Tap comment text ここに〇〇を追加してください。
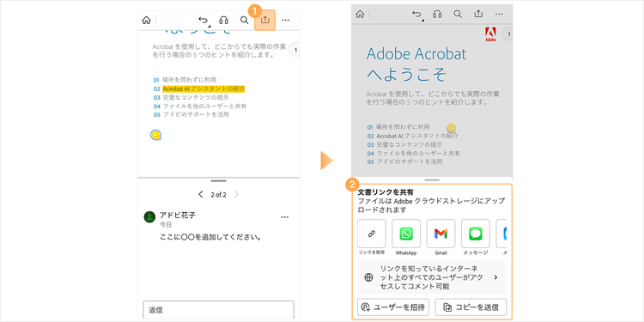644x322 pixels. [211, 237]
